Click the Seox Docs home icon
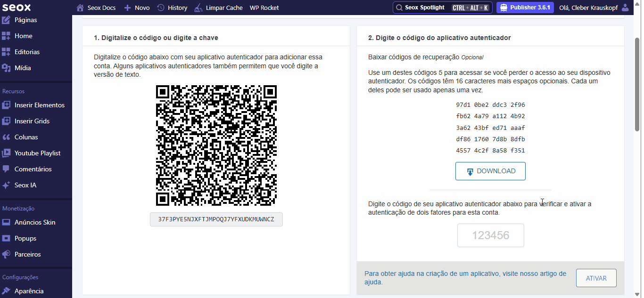The image size is (644, 298). pyautogui.click(x=80, y=8)
